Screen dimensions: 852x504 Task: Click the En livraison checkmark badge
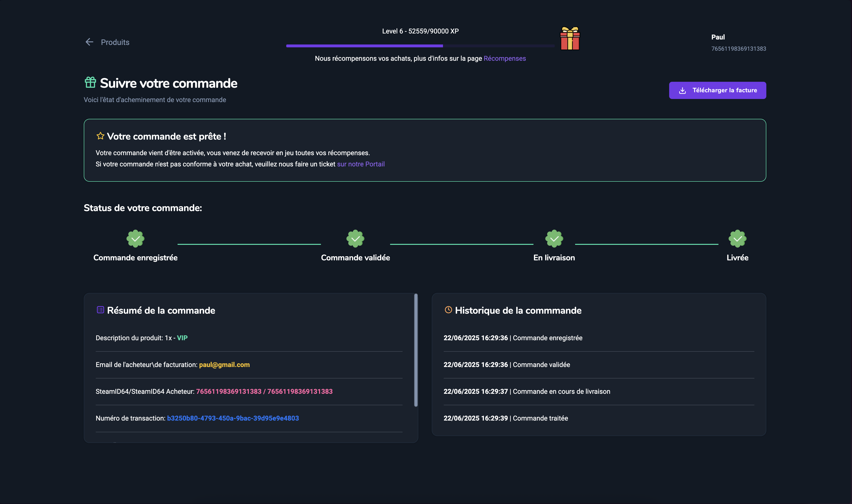554,239
